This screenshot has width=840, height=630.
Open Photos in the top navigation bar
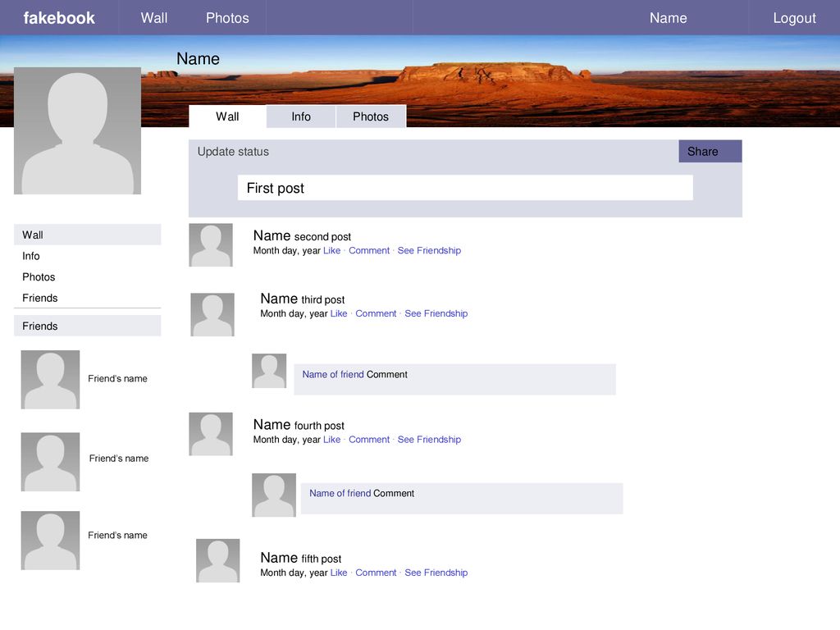coord(227,18)
